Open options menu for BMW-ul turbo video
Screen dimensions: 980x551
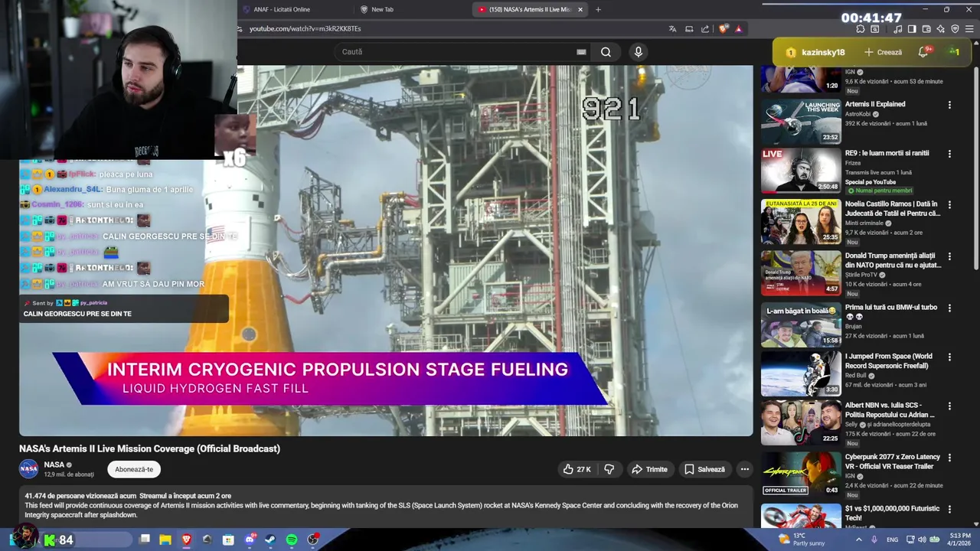pos(949,308)
